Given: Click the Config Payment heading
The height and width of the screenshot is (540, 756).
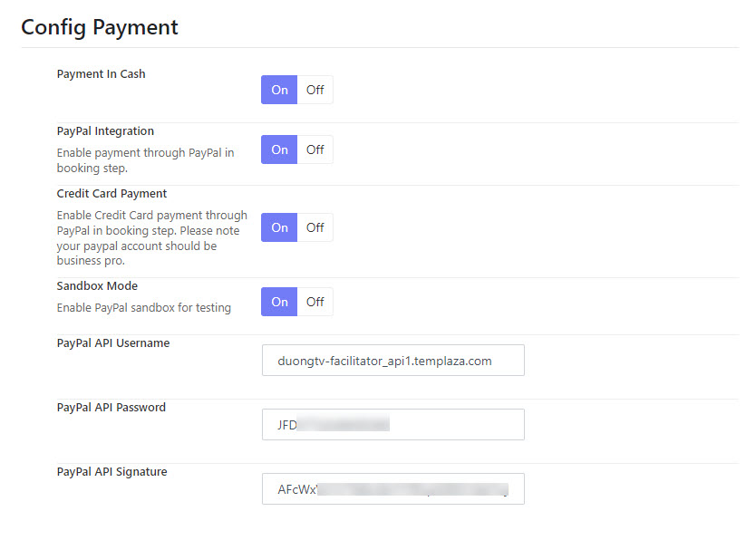Looking at the screenshot, I should click(x=100, y=27).
